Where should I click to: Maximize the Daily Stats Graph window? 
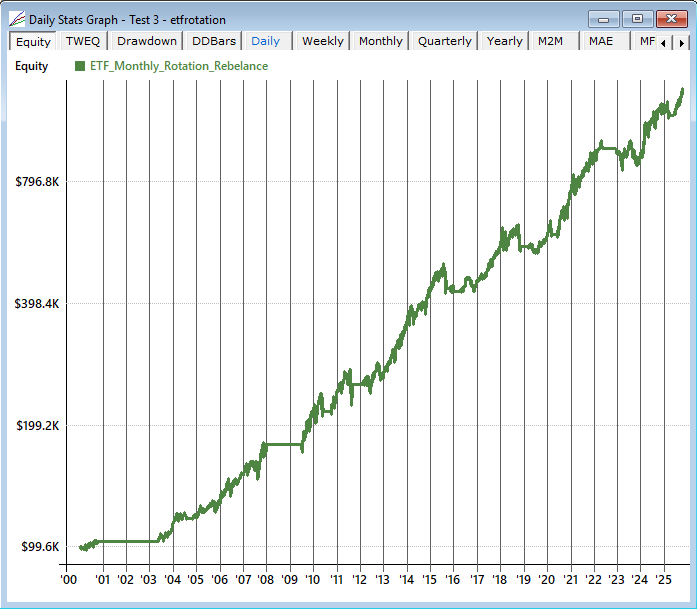point(637,19)
